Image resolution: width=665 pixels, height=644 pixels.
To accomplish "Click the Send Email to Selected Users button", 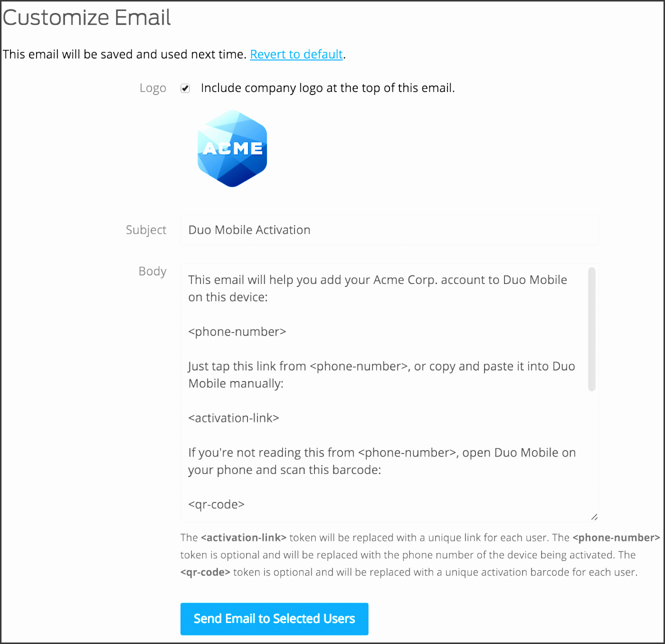I will (274, 619).
